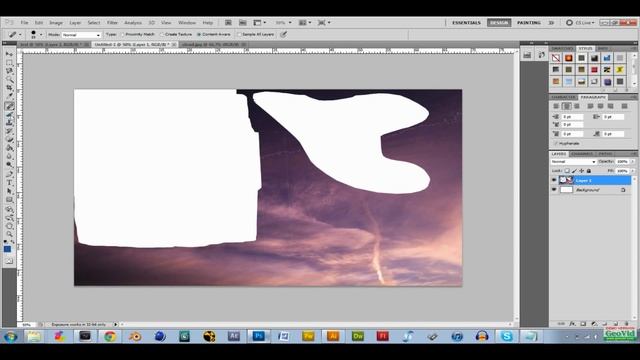
Task: Hide the Background layer eye
Action: tap(554, 190)
